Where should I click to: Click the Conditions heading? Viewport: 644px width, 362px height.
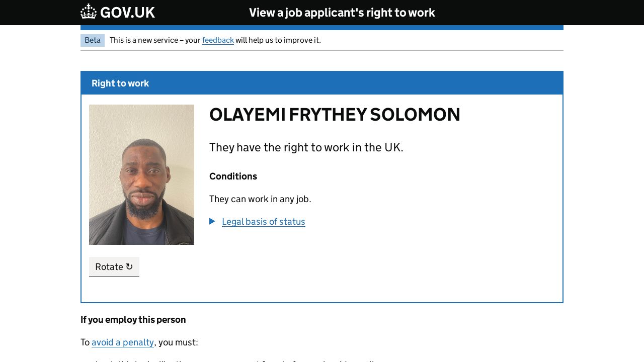[233, 176]
